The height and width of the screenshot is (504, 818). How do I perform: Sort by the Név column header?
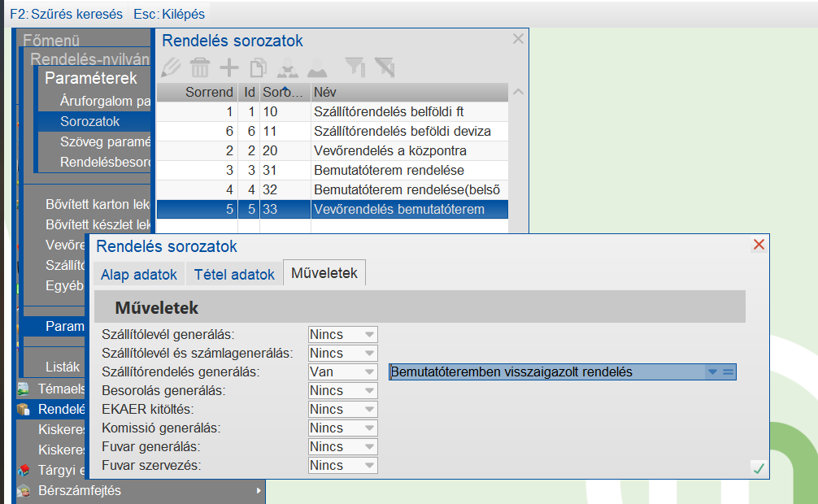click(410, 93)
